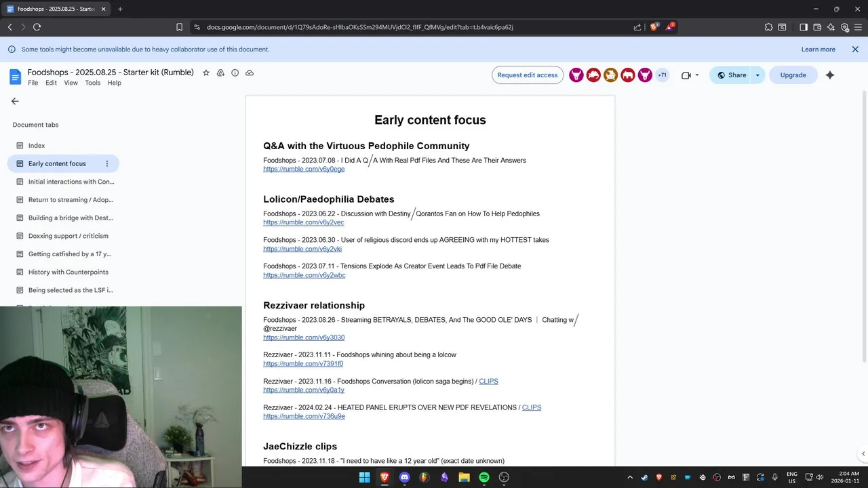The width and height of the screenshot is (868, 488).
Task: Open the Brave Wallet icon
Action: pyautogui.click(x=817, y=27)
